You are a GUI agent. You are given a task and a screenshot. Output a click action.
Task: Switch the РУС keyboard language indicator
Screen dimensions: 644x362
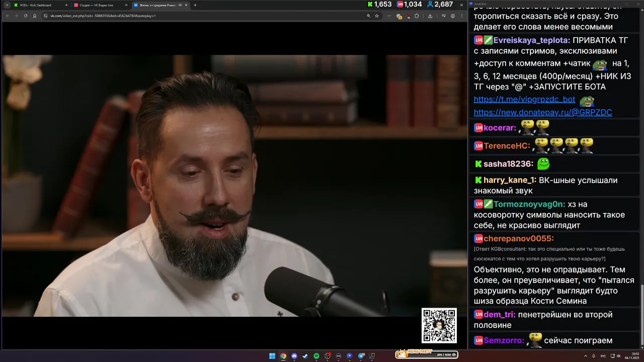[x=603, y=356]
